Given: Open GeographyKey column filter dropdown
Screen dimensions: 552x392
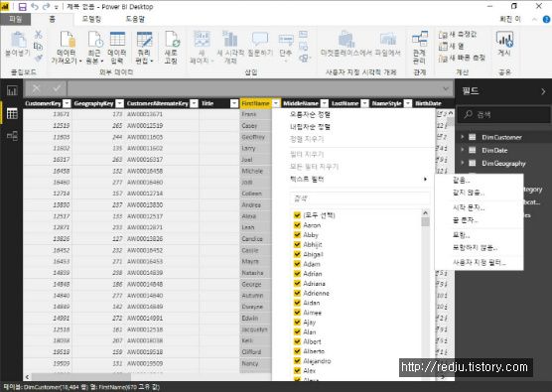Looking at the screenshot, I should coord(119,103).
